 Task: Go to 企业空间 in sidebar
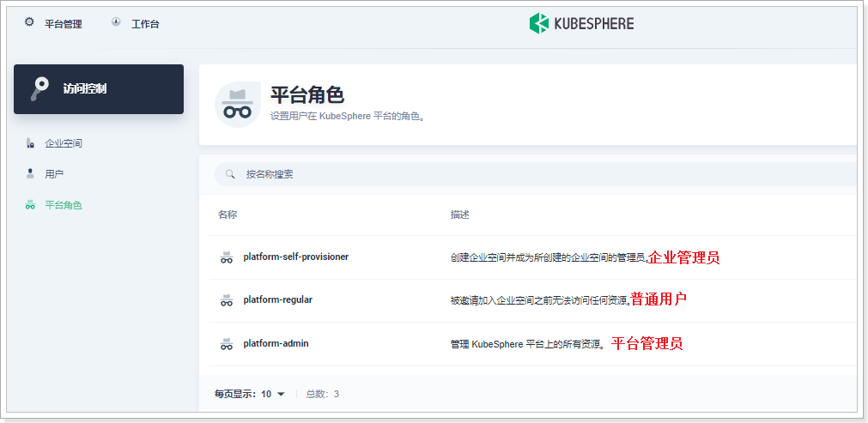coord(64,144)
